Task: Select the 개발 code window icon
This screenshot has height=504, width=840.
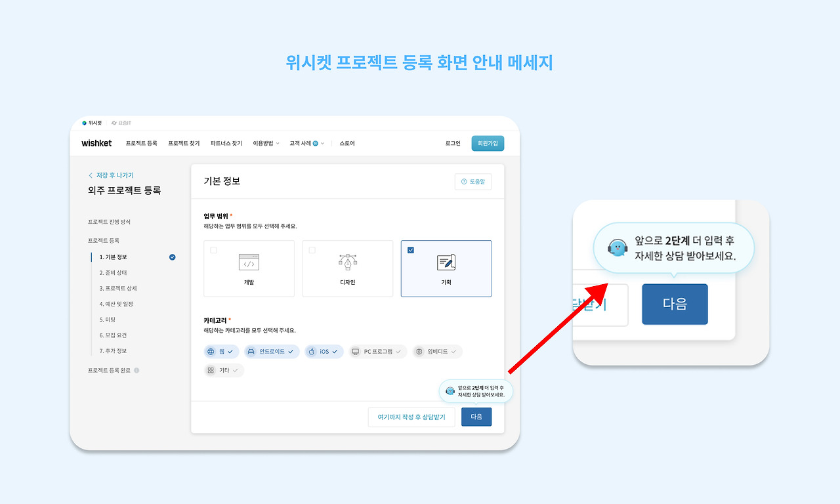Action: pos(249,262)
